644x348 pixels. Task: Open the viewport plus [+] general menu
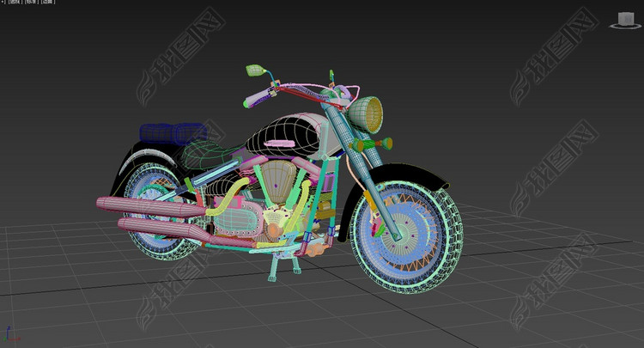point(3,3)
